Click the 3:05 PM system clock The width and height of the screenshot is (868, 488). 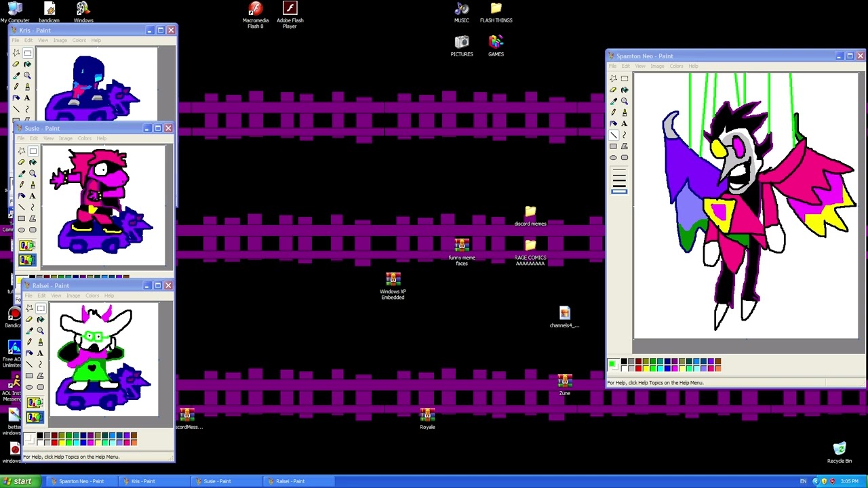pos(850,481)
